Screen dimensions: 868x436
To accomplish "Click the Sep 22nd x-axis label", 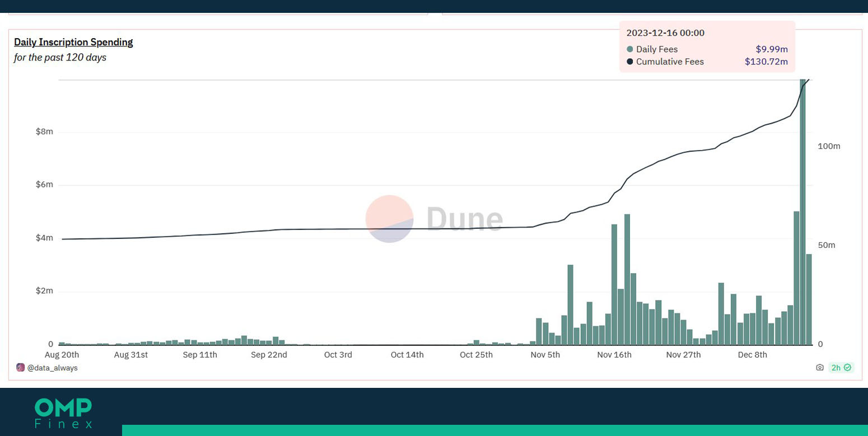I will click(x=269, y=355).
